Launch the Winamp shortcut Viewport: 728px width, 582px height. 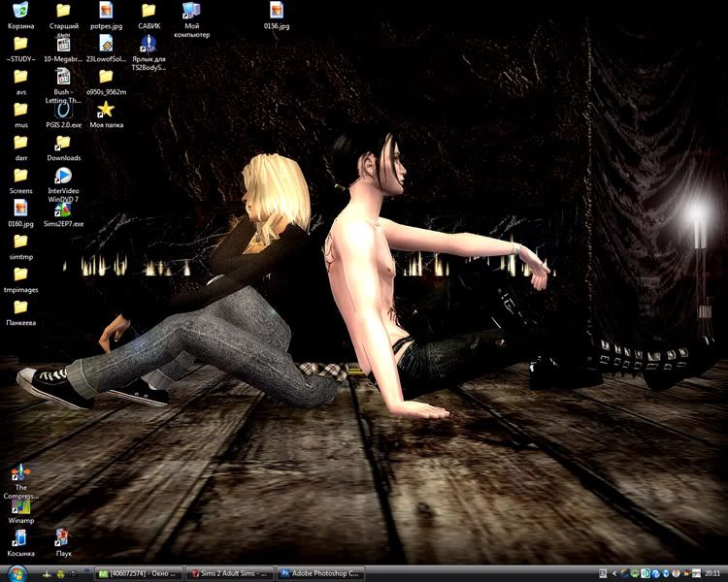click(x=21, y=511)
